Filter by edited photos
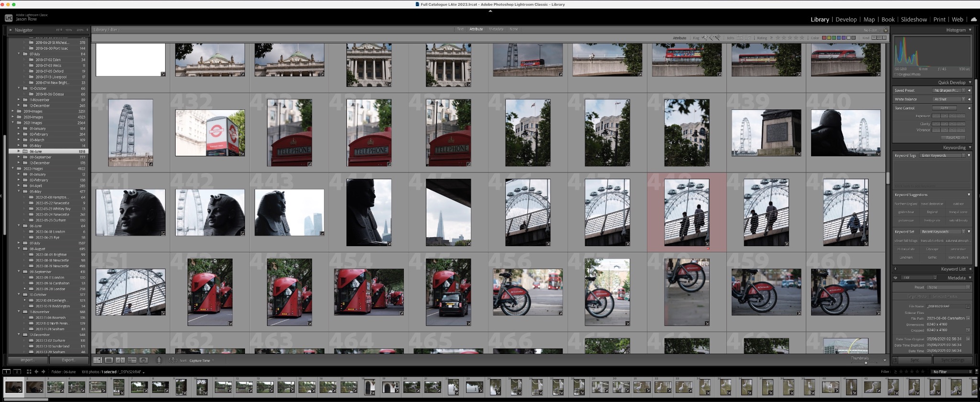This screenshot has width=980, height=402. 740,38
